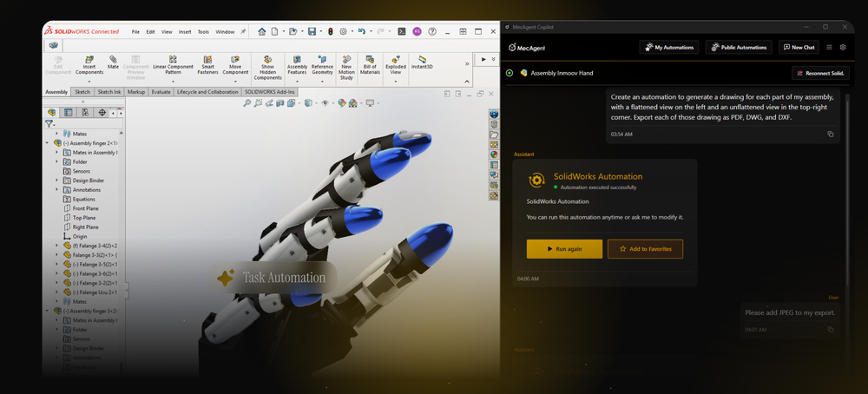
Task: Click the Section View icon
Action: [280, 103]
